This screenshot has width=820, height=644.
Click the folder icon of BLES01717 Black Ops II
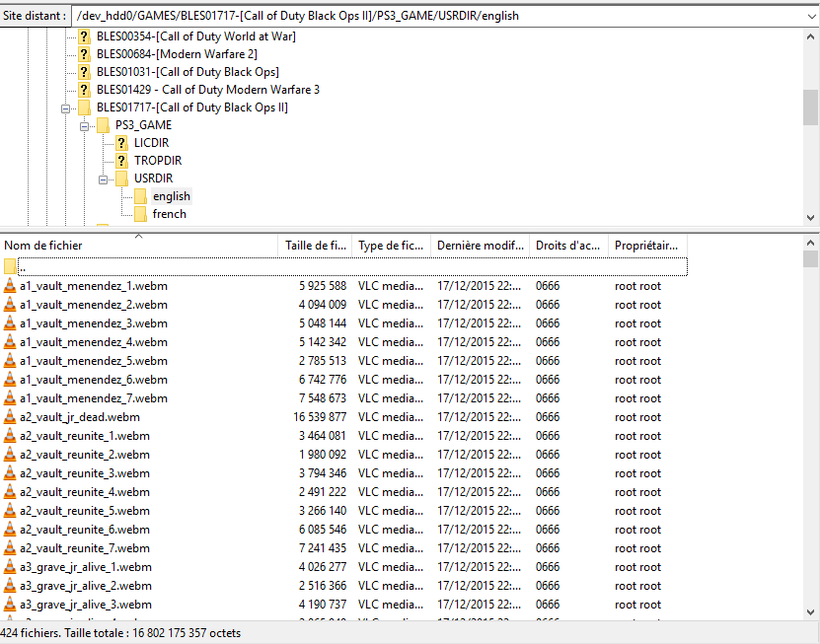tap(84, 107)
